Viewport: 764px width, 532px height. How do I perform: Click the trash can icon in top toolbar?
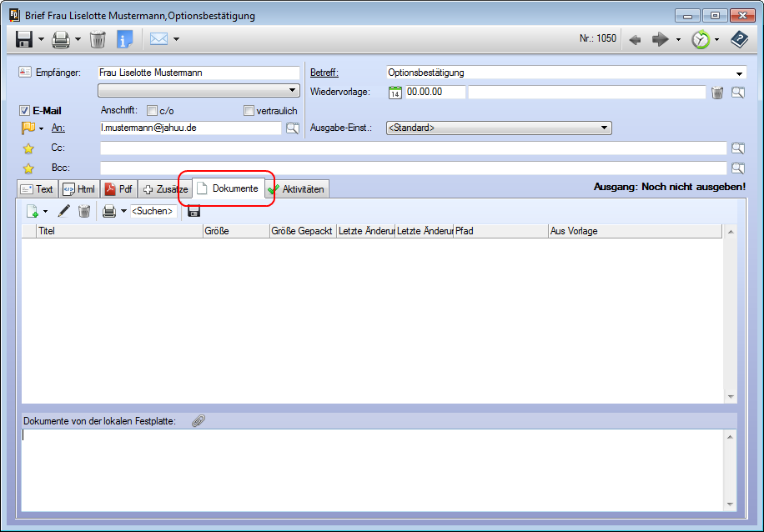click(x=98, y=39)
